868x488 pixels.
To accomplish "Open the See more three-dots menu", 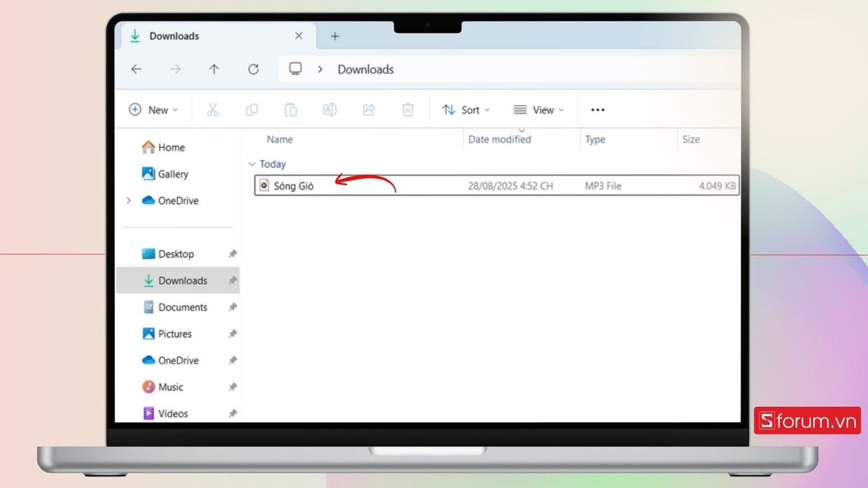I will pos(597,110).
